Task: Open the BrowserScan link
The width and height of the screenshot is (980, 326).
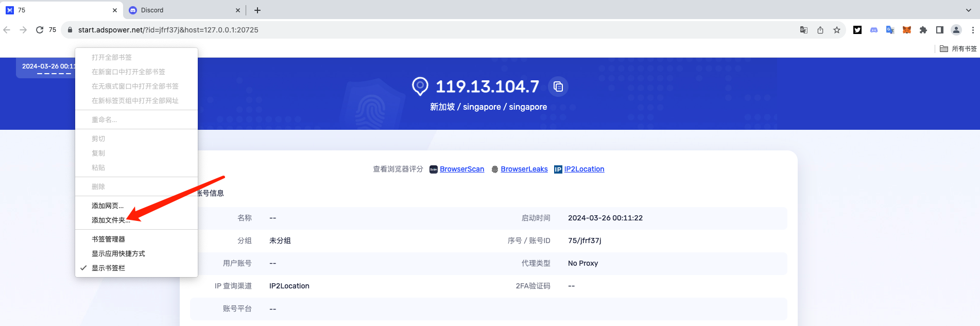Action: 462,169
